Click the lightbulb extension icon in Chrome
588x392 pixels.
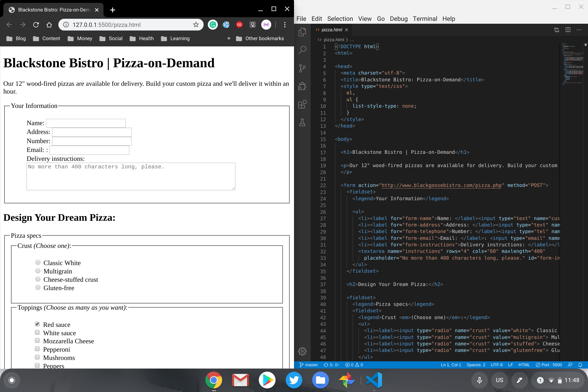(253, 25)
